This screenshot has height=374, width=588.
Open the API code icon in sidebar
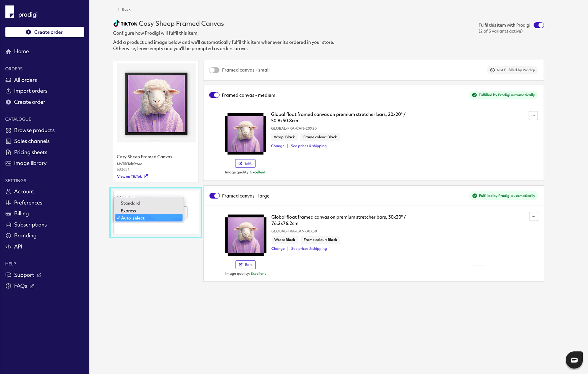[x=9, y=246]
